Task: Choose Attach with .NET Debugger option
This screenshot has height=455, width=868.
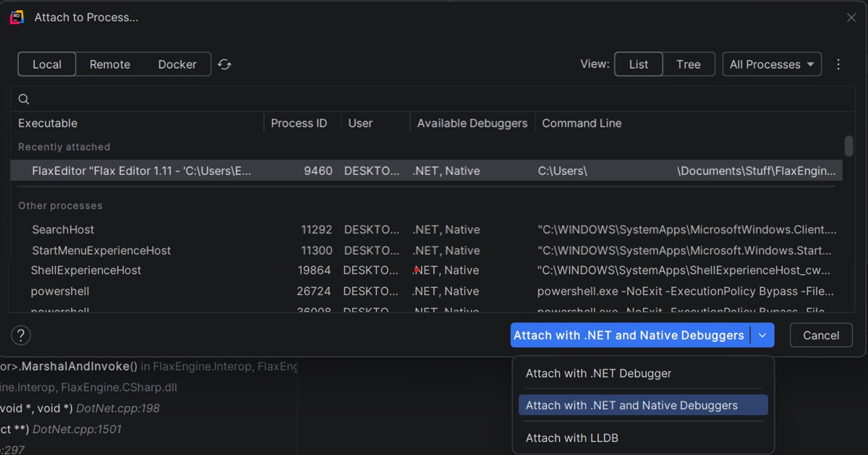Action: [598, 373]
